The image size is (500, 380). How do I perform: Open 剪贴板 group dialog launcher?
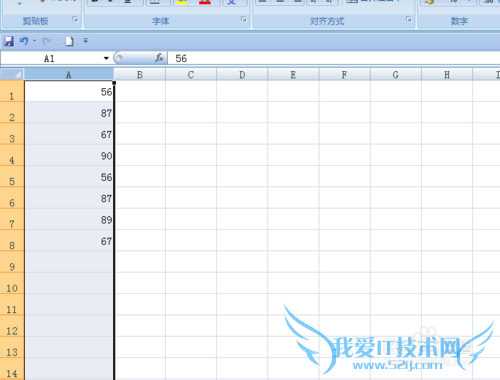tap(75, 19)
